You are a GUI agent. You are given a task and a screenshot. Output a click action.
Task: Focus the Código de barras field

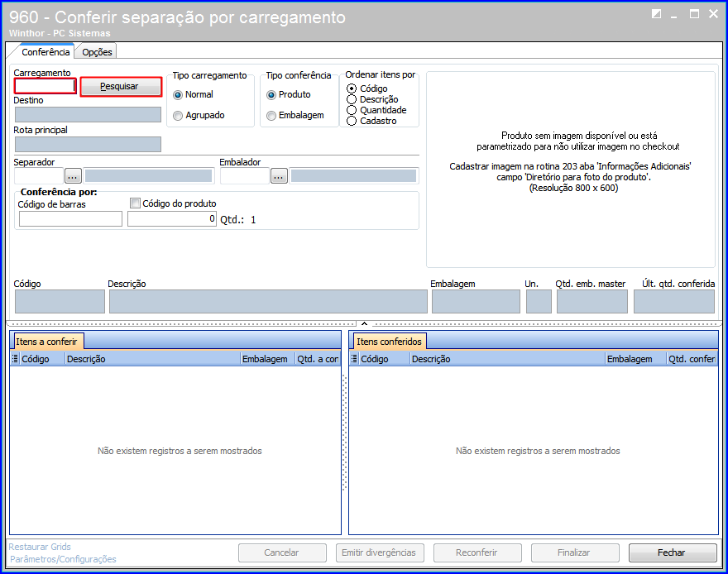[70, 219]
